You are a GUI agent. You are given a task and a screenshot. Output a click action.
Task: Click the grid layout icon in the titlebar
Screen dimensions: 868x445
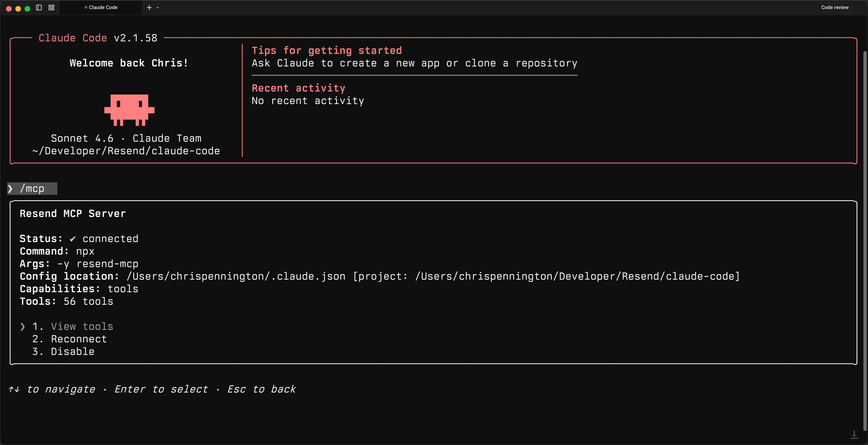click(x=51, y=7)
